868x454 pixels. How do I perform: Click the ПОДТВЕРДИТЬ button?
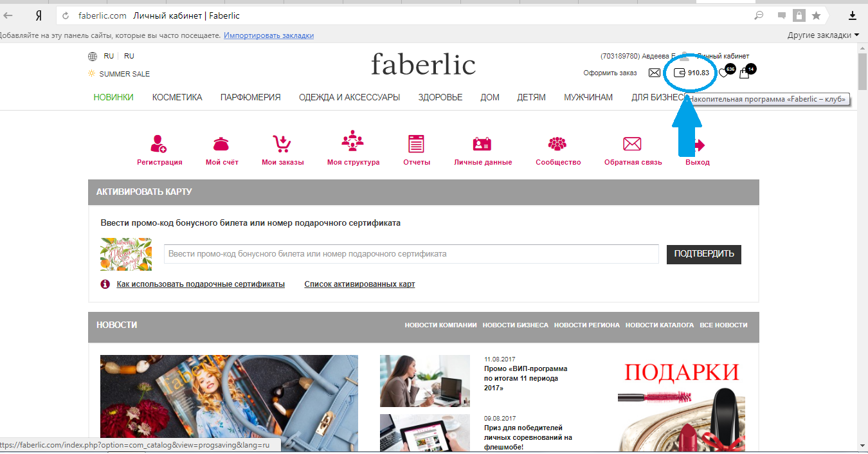click(x=703, y=254)
